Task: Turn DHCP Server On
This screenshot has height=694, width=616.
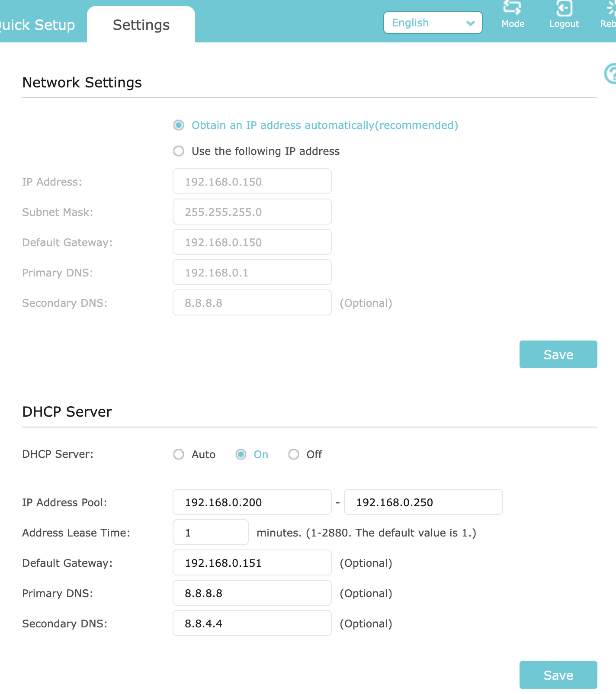Action: (241, 455)
